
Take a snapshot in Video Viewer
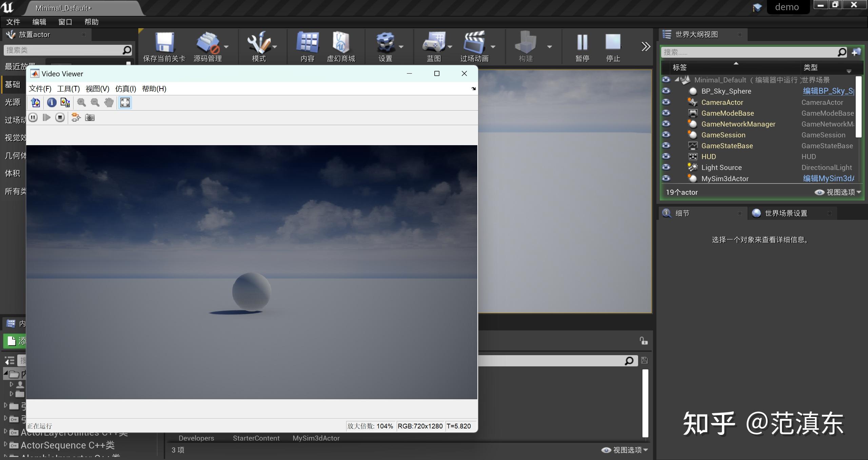pyautogui.click(x=89, y=117)
